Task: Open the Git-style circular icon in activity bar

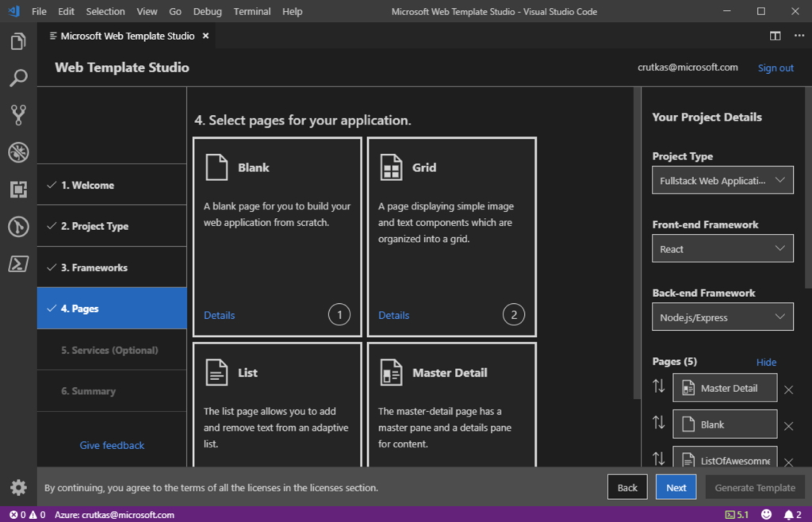Action: tap(18, 227)
